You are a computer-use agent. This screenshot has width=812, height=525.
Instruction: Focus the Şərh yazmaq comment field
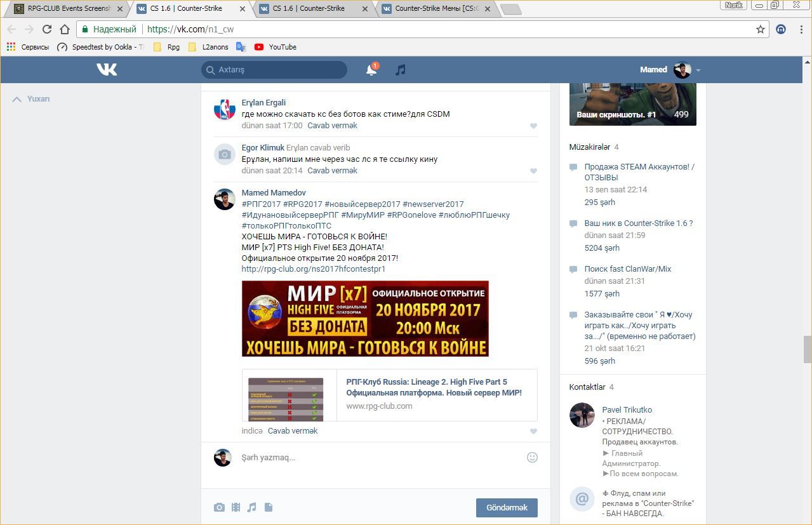(381, 458)
